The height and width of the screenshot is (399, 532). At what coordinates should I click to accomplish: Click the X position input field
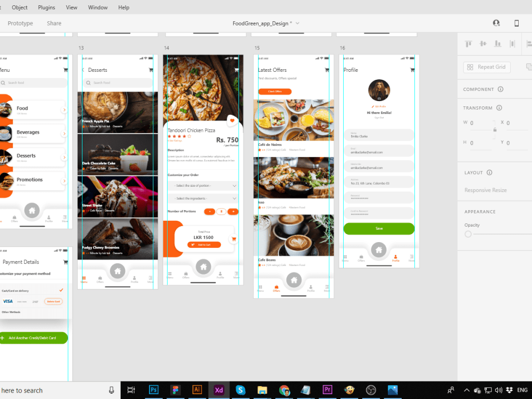pyautogui.click(x=517, y=123)
